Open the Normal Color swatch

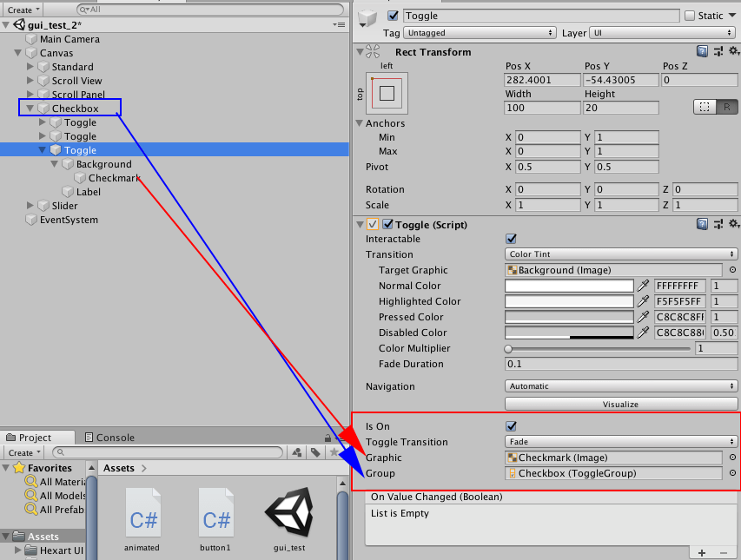tap(569, 286)
